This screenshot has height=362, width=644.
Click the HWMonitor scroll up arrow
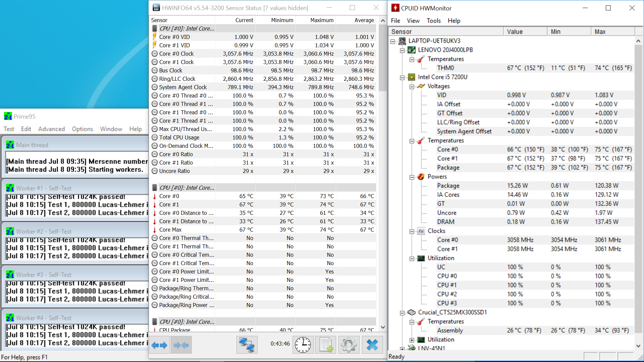click(638, 41)
